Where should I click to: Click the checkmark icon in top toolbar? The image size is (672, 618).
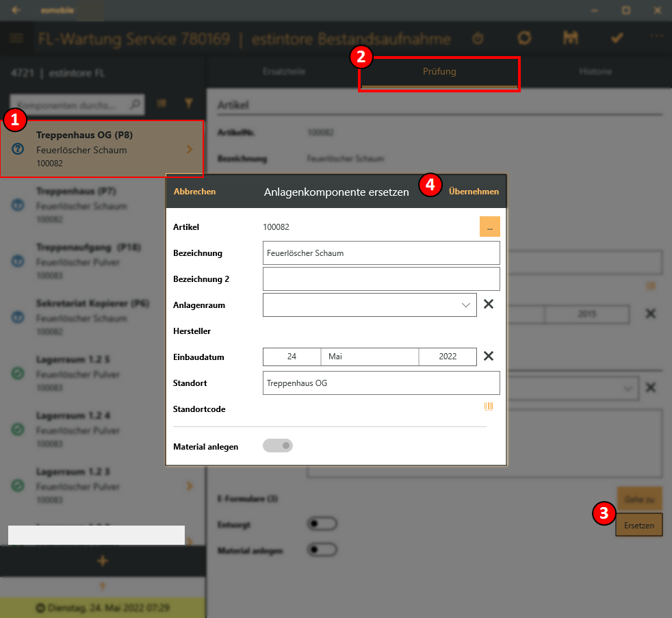tap(617, 38)
